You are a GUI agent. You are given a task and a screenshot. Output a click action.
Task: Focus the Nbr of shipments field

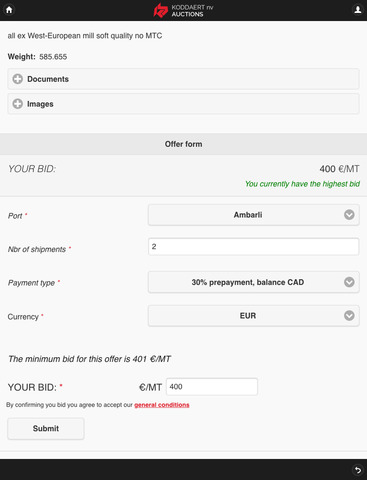click(x=254, y=247)
